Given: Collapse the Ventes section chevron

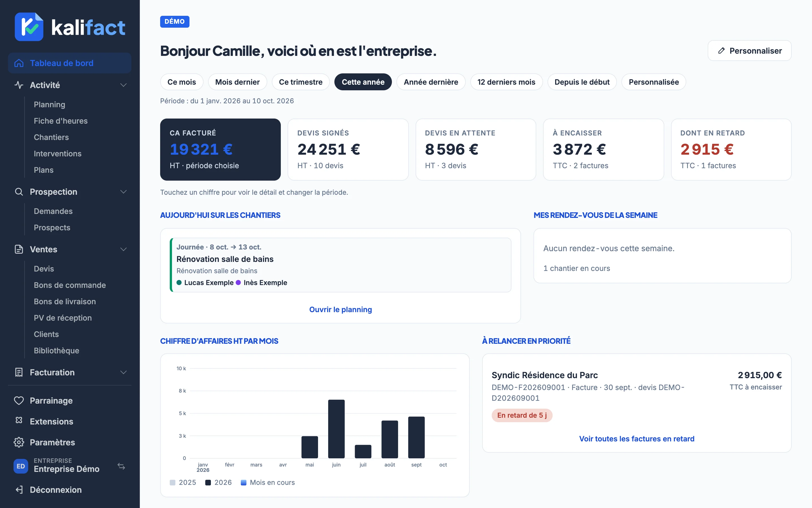Looking at the screenshot, I should [123, 249].
